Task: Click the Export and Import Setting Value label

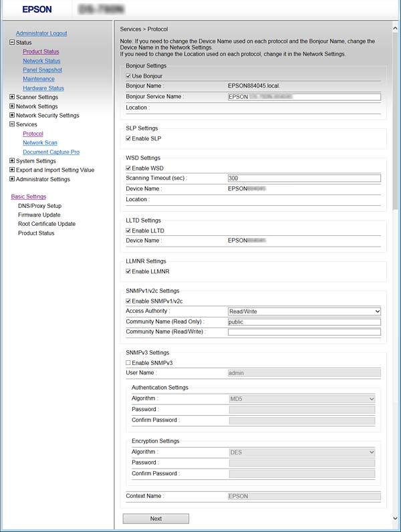Action: [x=55, y=170]
